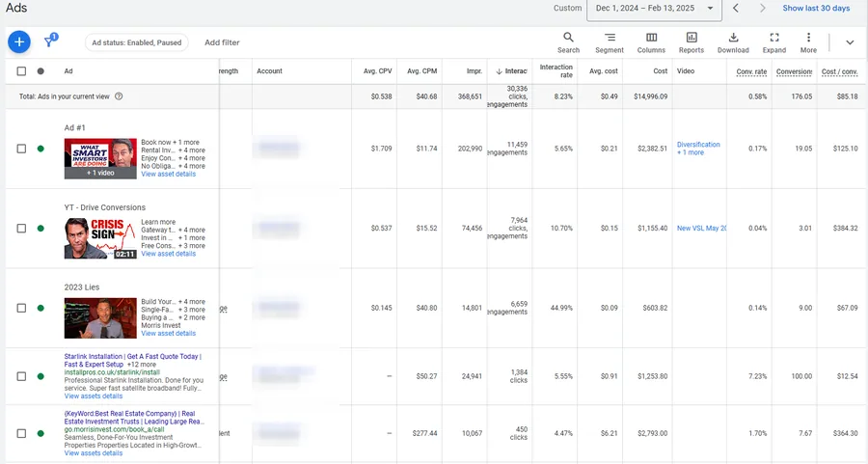868x464 pixels.
Task: Sort by Avg. CPM column header
Action: (421, 70)
